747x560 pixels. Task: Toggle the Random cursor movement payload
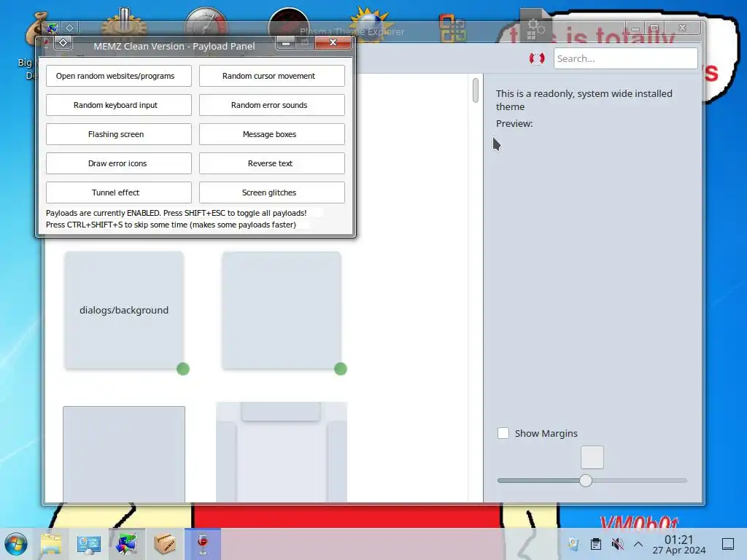coord(271,76)
